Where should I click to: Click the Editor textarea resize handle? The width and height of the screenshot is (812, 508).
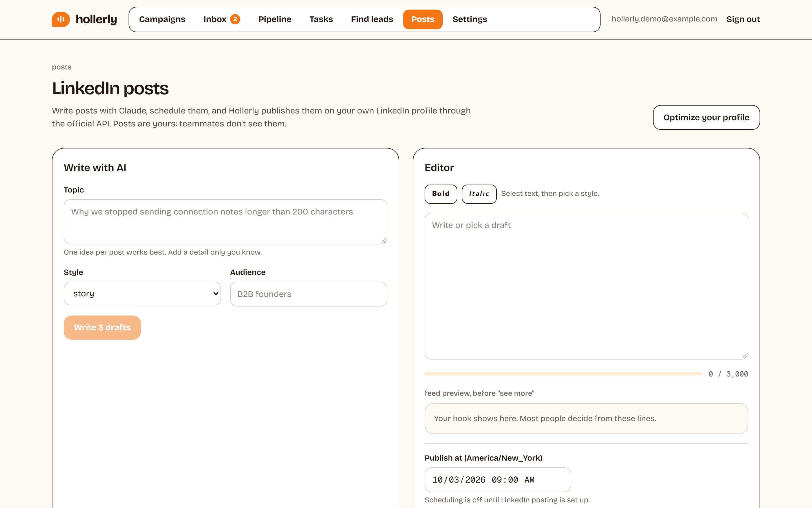point(744,356)
